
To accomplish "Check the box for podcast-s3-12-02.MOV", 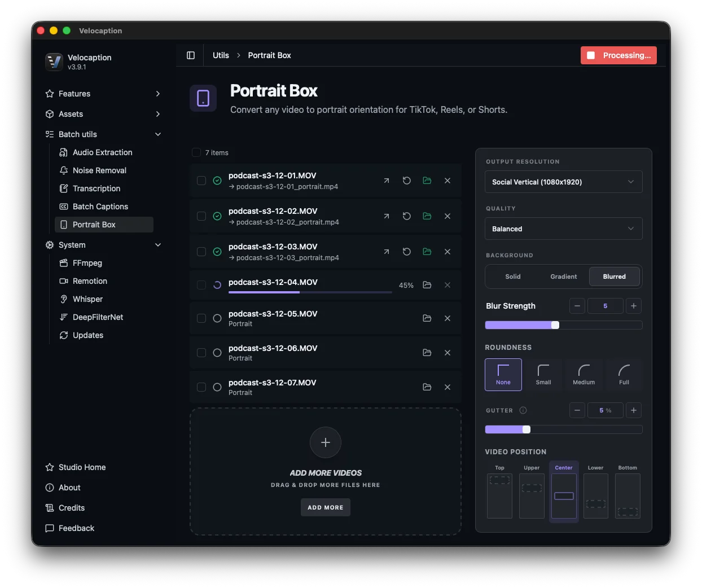I will (201, 216).
